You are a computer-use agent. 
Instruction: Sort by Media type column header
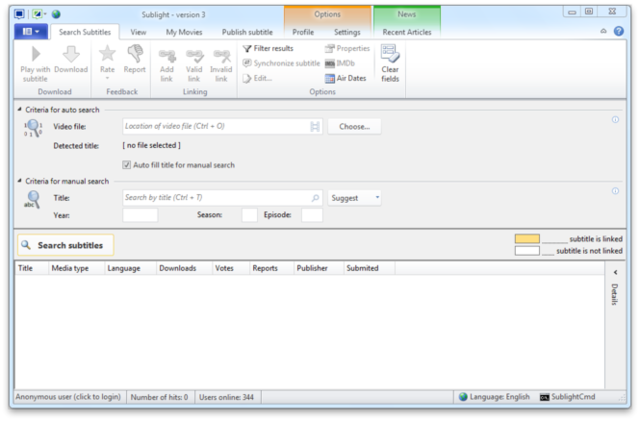tap(76, 268)
